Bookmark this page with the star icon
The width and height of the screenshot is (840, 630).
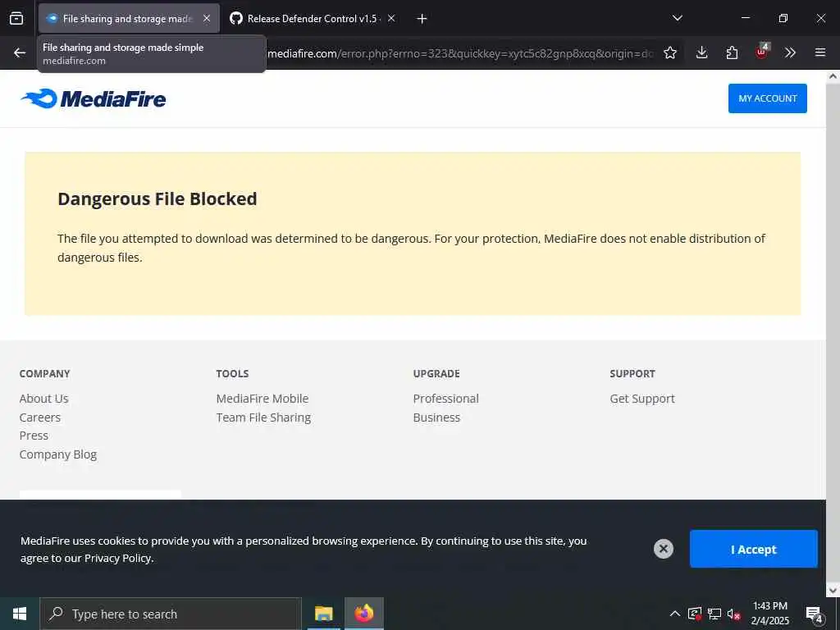pos(670,52)
